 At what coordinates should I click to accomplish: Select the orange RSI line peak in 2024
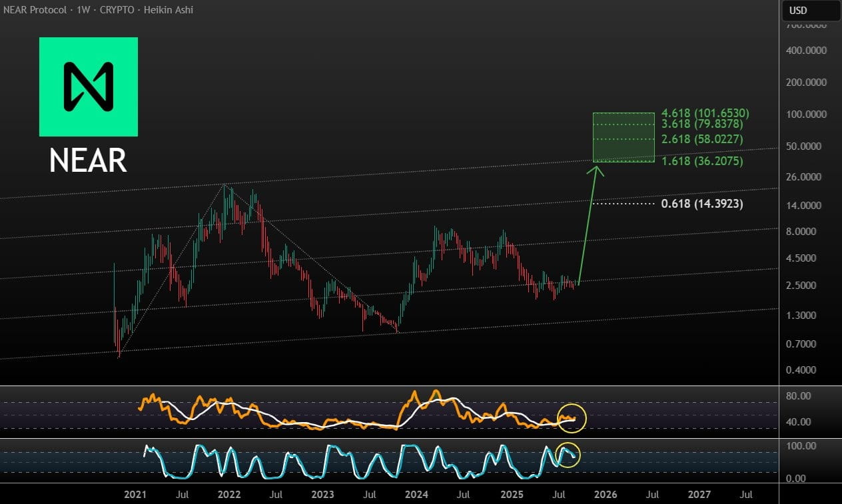436,391
